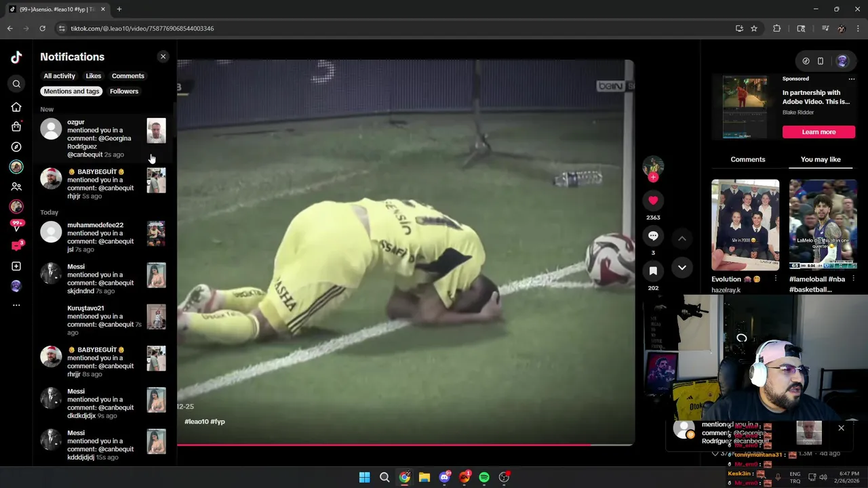
Task: Click the Learn more ad button
Action: tap(818, 132)
